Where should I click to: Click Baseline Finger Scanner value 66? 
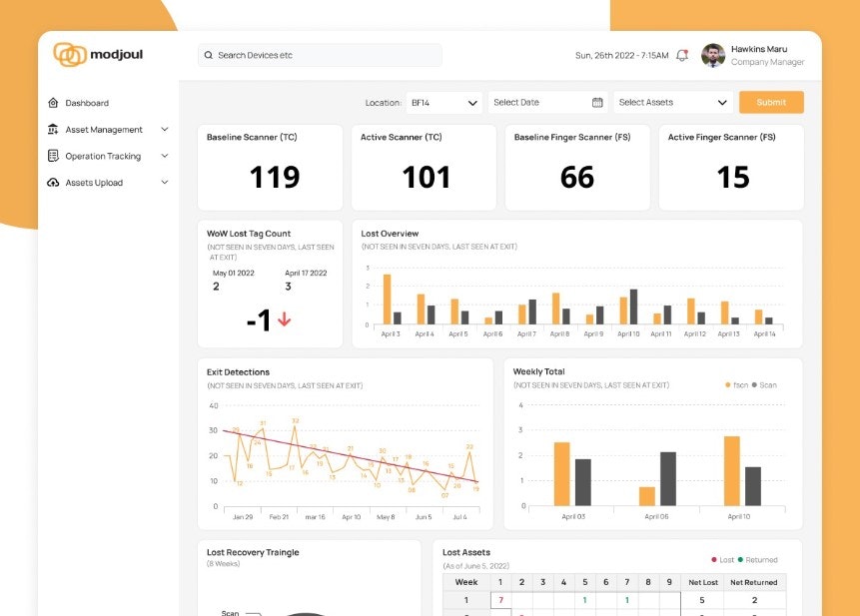pos(577,177)
